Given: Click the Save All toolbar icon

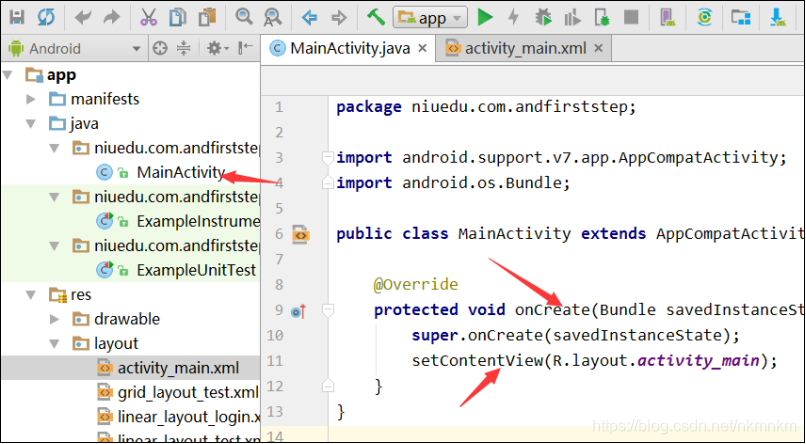Looking at the screenshot, I should pos(17,18).
